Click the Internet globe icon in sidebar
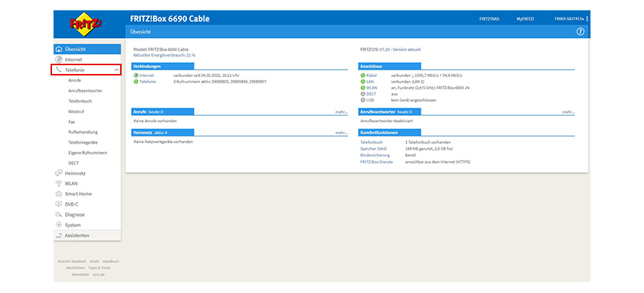 click(x=59, y=59)
